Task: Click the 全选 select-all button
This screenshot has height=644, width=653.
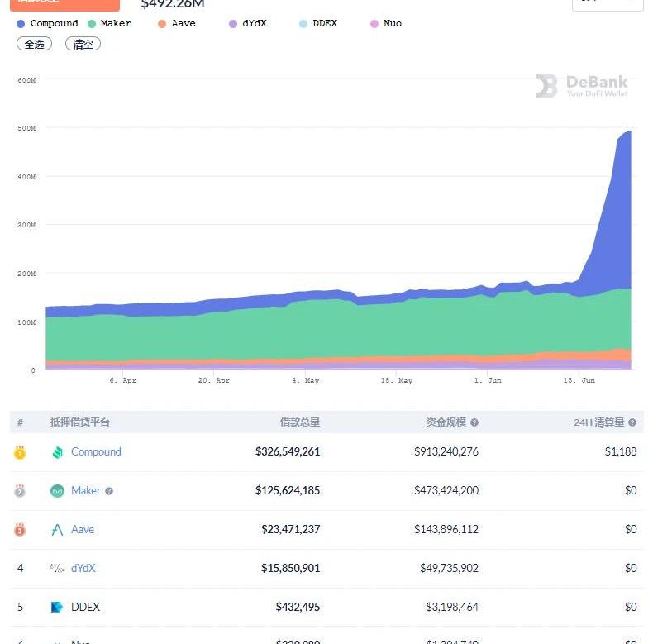Action: [34, 44]
